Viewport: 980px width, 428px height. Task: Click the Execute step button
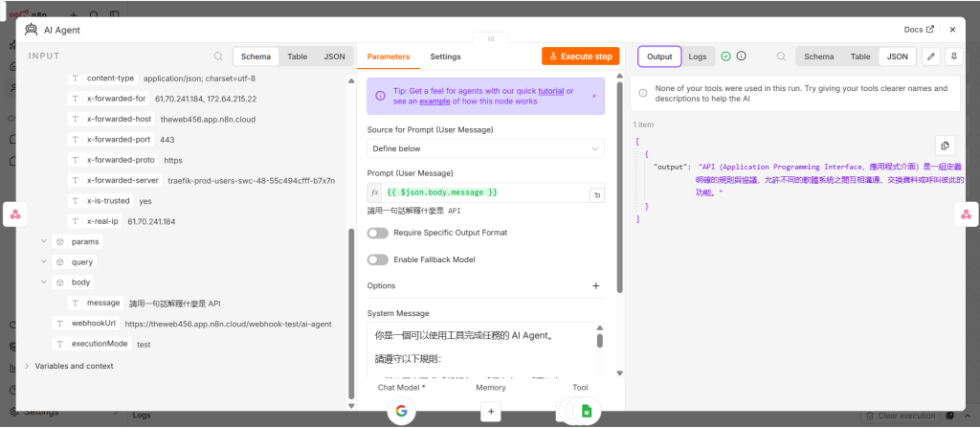click(581, 56)
